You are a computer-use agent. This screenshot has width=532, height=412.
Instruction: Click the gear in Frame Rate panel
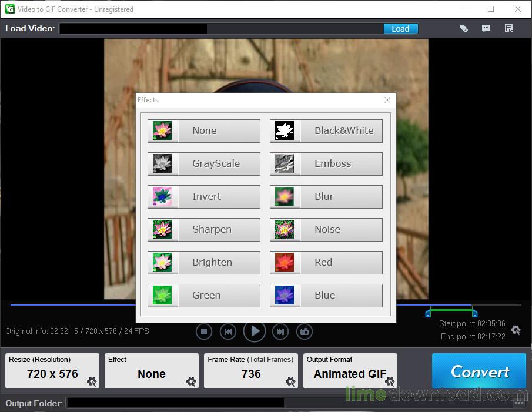click(x=290, y=381)
